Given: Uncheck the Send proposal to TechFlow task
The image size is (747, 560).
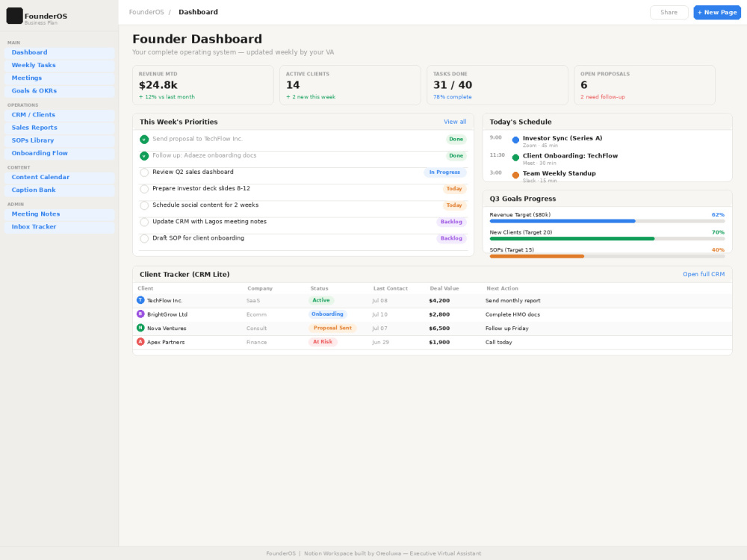Looking at the screenshot, I should [144, 140].
